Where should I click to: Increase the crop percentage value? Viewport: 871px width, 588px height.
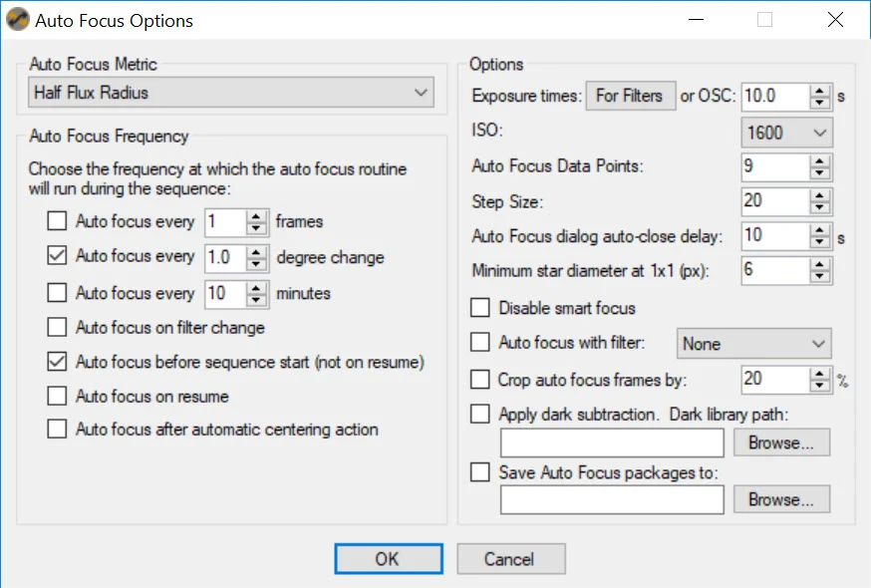click(820, 374)
